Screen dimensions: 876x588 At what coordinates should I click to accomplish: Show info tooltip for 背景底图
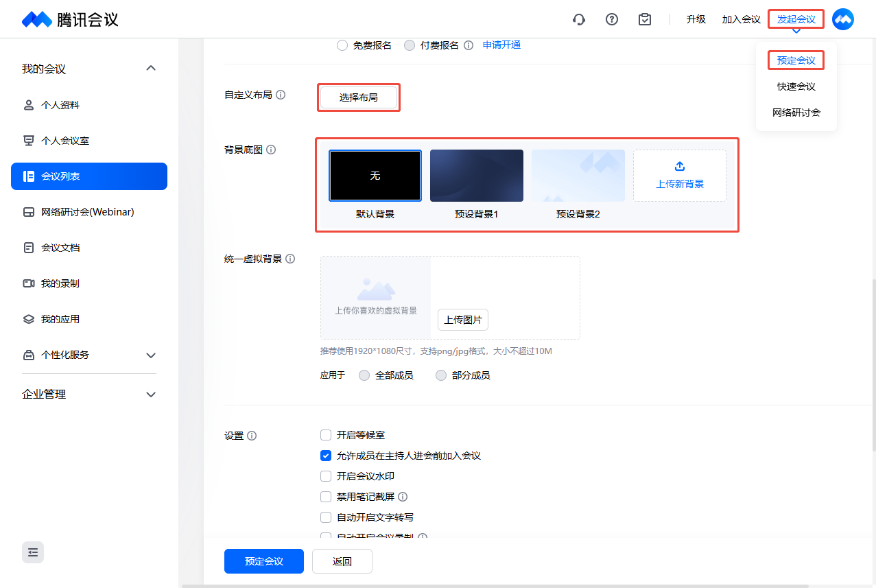point(271,149)
